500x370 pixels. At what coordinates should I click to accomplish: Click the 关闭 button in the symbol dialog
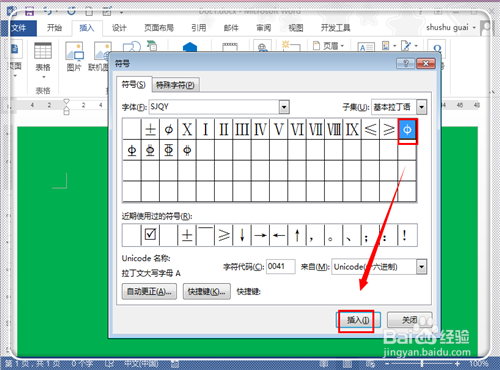pyautogui.click(x=409, y=320)
